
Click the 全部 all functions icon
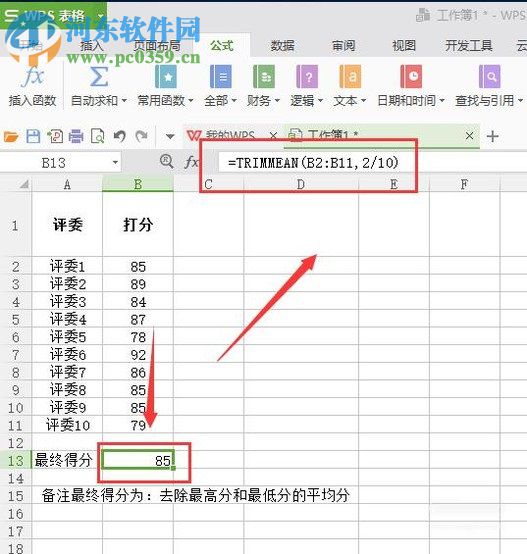[x=220, y=76]
